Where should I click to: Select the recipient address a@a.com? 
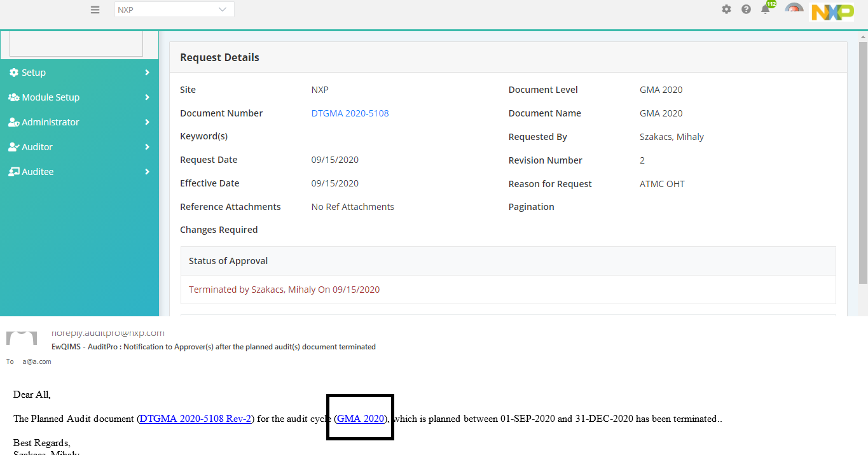[x=37, y=361]
